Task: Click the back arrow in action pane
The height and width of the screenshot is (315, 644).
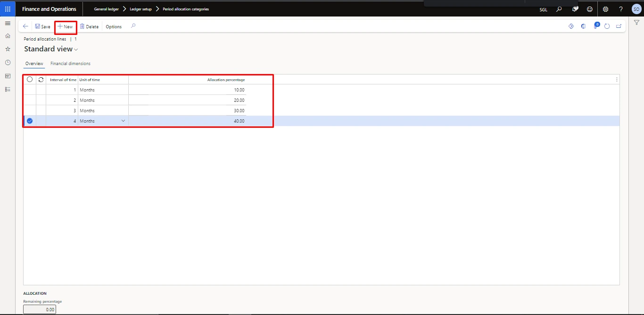Action: click(x=25, y=26)
